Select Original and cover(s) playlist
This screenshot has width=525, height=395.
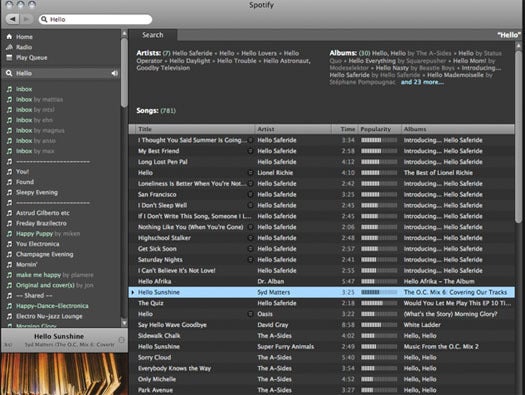[x=55, y=285]
